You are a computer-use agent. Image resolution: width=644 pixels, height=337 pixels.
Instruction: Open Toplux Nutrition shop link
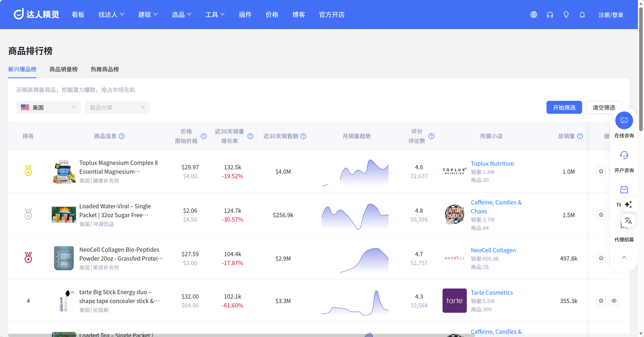point(492,164)
